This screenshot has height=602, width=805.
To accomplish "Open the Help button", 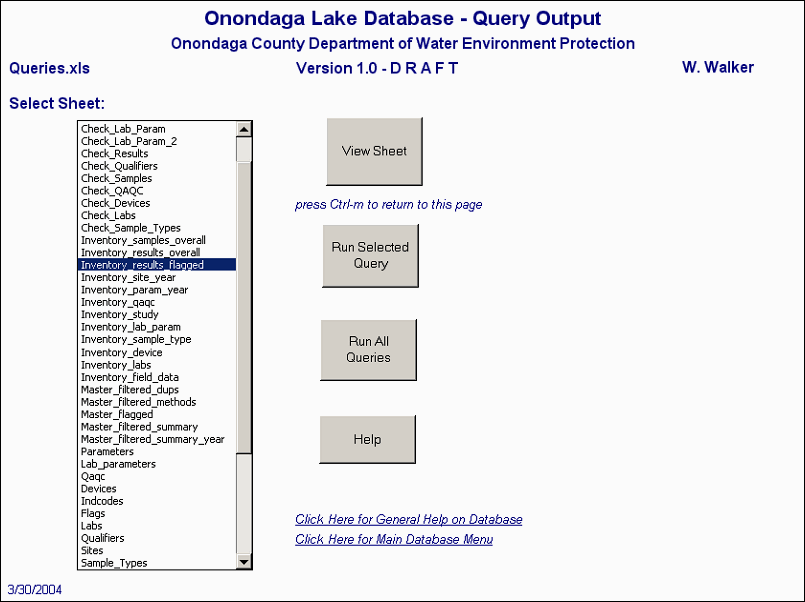I will point(367,439).
